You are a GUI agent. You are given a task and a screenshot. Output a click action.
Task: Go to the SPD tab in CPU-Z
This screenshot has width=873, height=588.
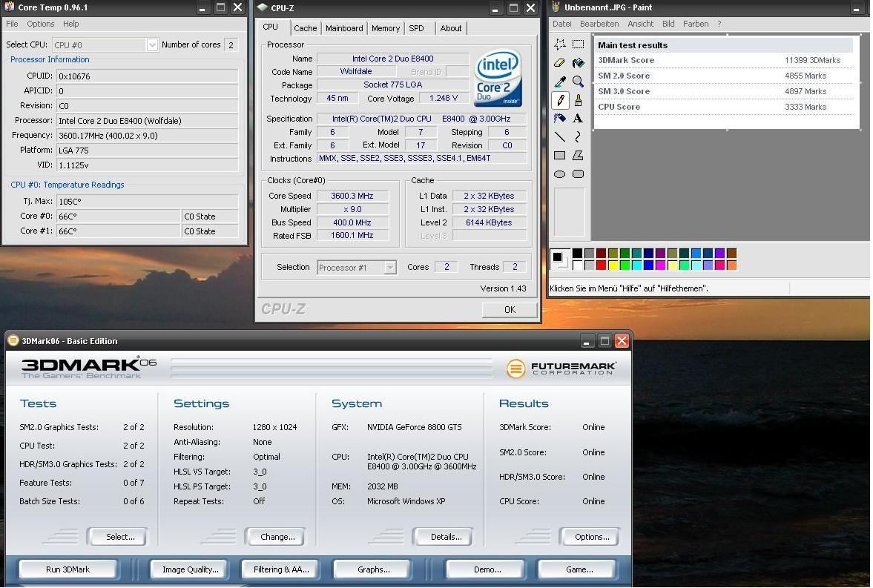point(416,28)
